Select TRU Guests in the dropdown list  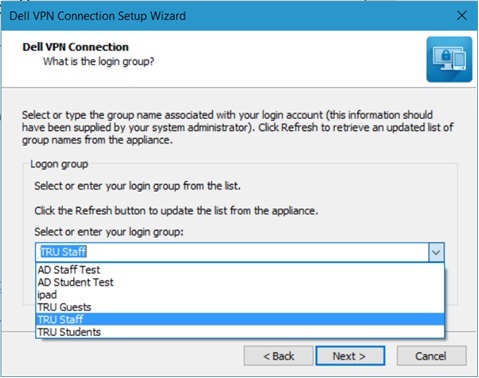click(x=240, y=307)
